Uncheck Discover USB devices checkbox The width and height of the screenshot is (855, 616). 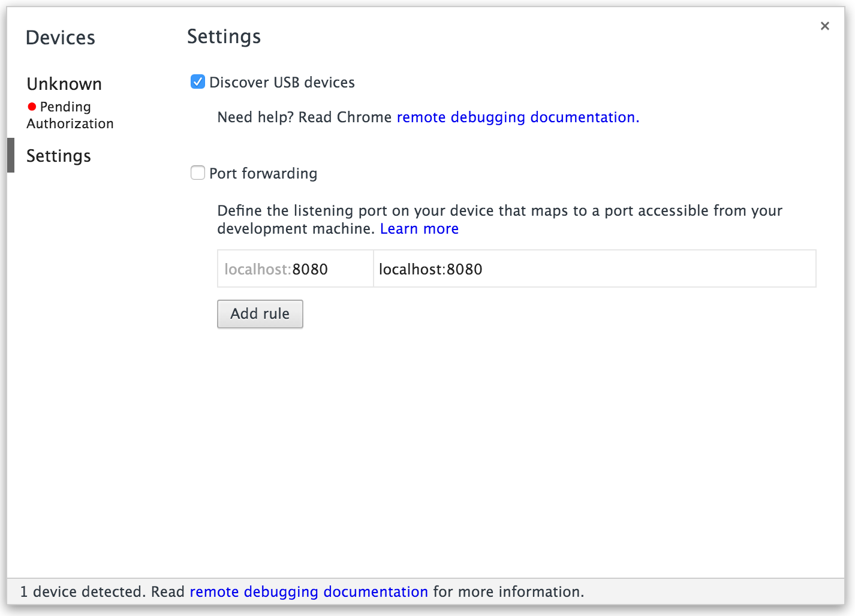[198, 81]
